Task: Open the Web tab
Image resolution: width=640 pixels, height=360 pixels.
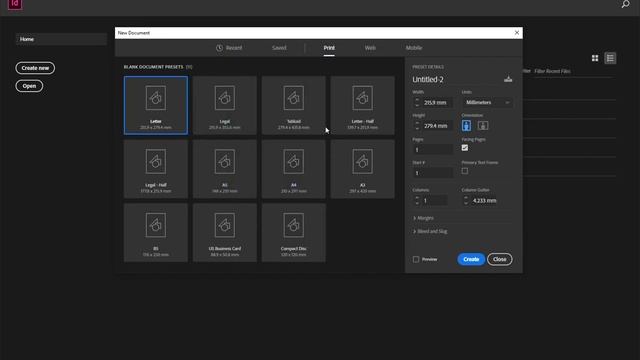Action: tap(370, 48)
